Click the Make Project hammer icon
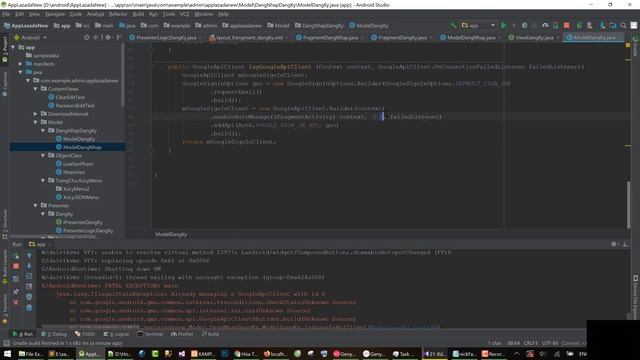The width and height of the screenshot is (640, 360). pyautogui.click(x=453, y=25)
